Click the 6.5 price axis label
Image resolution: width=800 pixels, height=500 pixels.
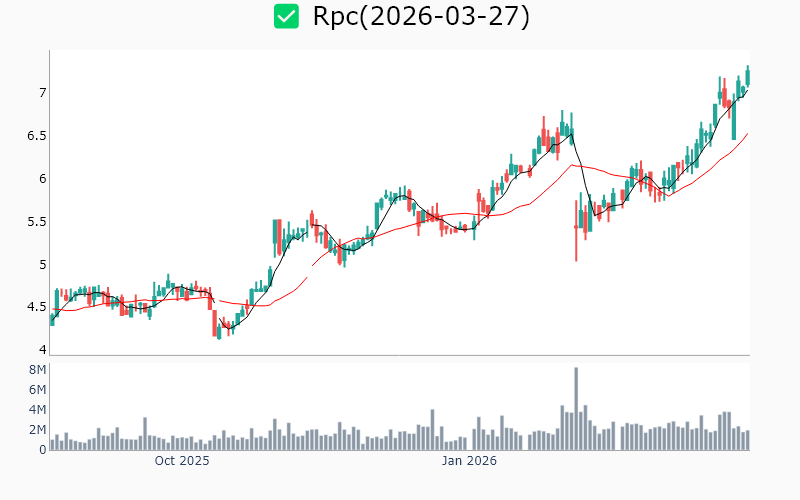36,136
